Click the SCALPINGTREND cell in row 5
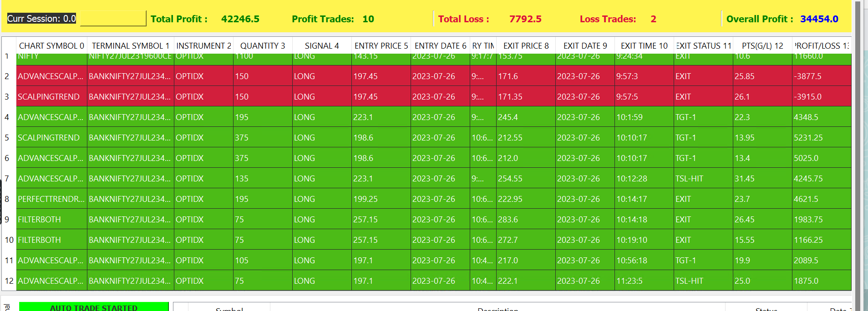The width and height of the screenshot is (868, 311). [x=51, y=137]
